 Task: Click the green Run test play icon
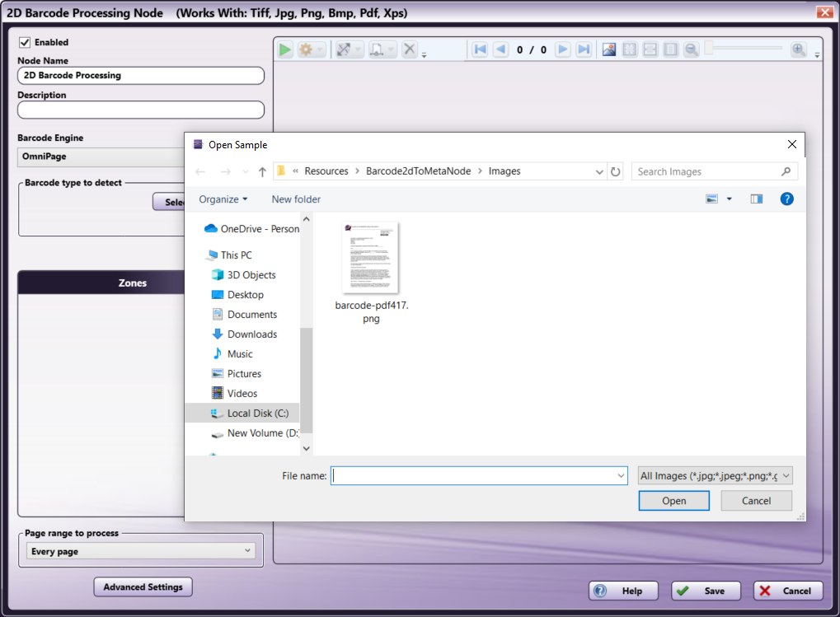(x=285, y=49)
